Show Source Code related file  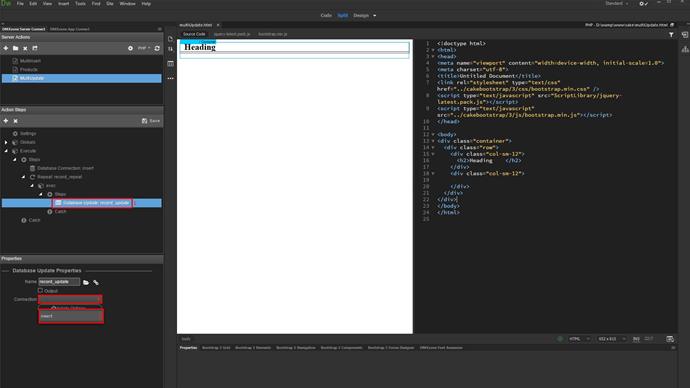(194, 34)
